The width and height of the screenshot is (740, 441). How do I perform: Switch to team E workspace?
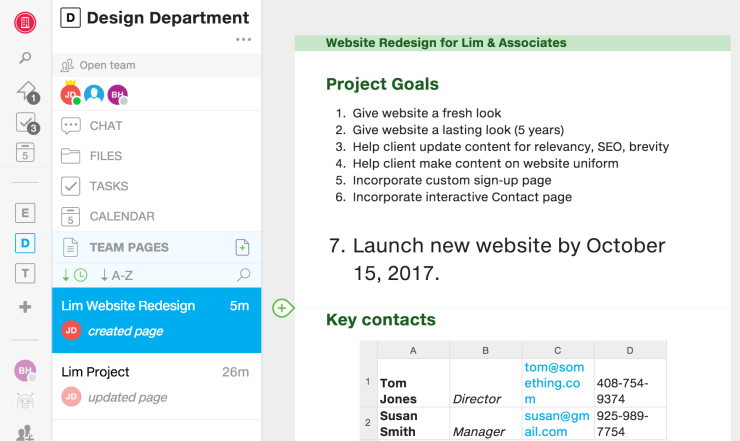point(26,212)
